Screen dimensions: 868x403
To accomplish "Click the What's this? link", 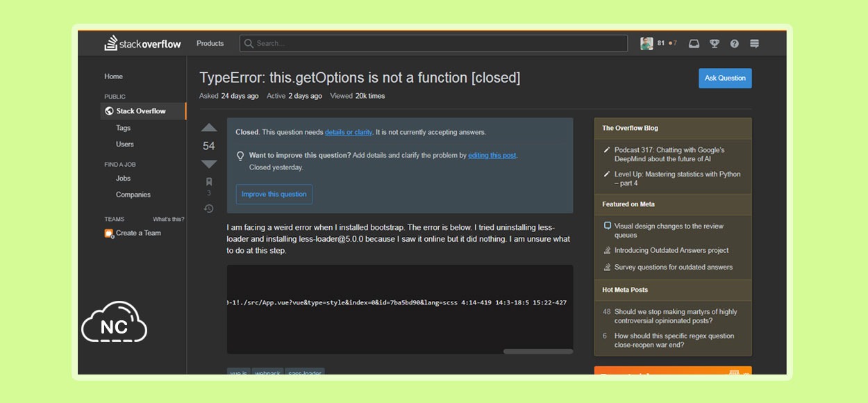I will tap(168, 219).
